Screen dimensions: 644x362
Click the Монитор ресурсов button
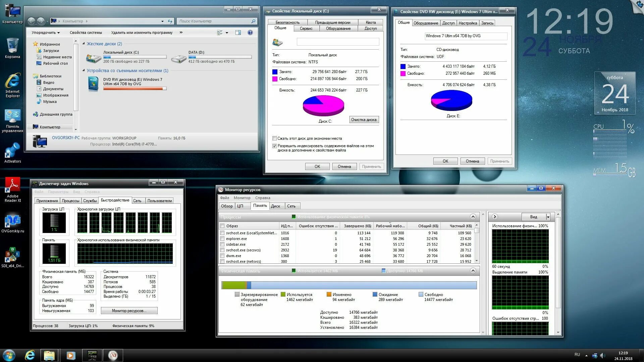click(x=129, y=311)
